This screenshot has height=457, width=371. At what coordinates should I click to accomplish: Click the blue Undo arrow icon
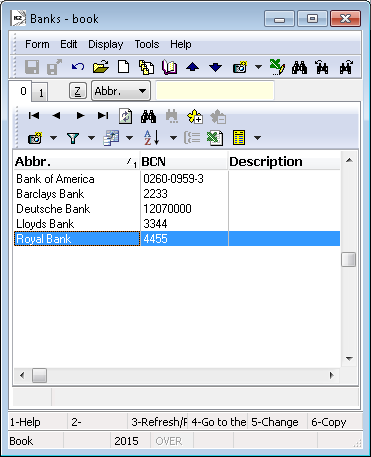(x=78, y=67)
